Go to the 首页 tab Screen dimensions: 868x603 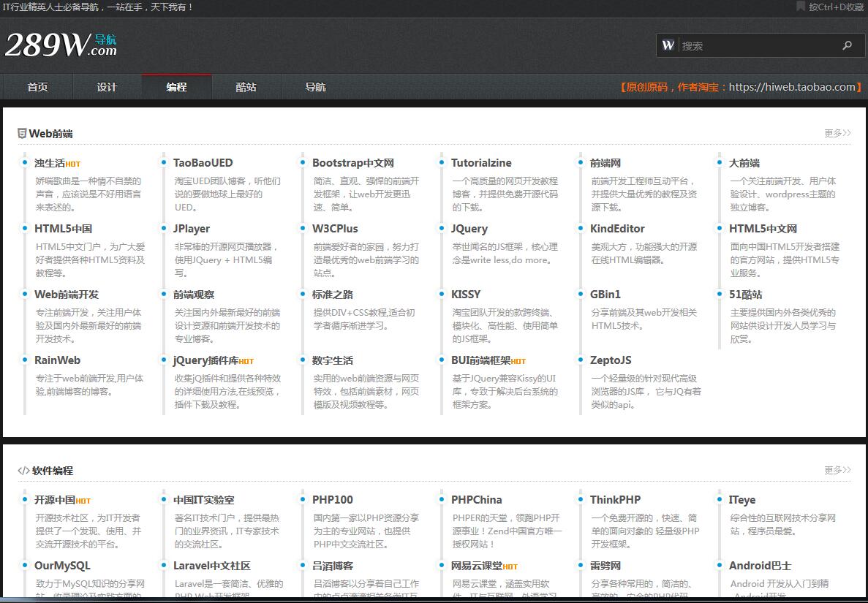pyautogui.click(x=37, y=87)
